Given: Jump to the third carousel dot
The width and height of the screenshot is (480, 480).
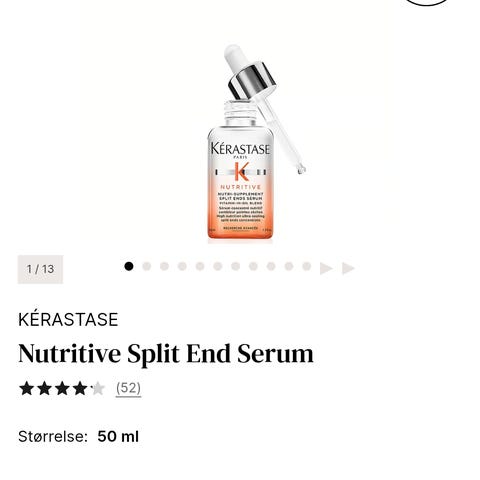Looking at the screenshot, I should coord(164,266).
